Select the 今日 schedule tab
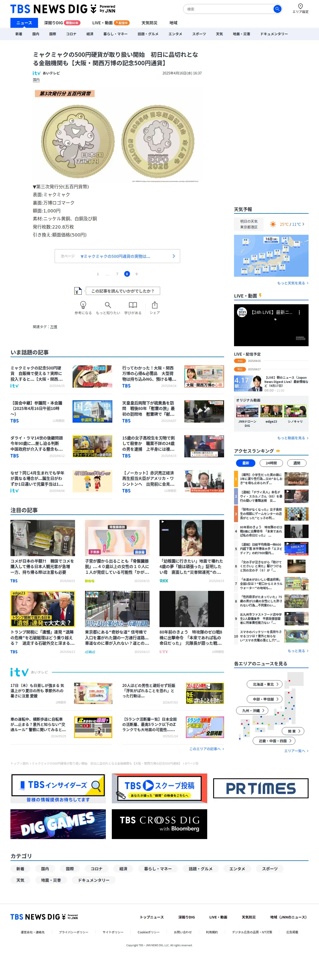 [x=240, y=361]
